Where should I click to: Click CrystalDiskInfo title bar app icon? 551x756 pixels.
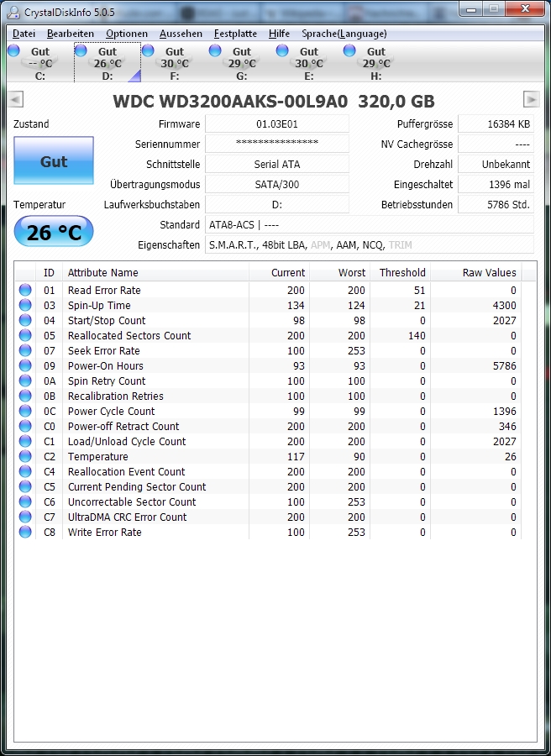(x=13, y=12)
